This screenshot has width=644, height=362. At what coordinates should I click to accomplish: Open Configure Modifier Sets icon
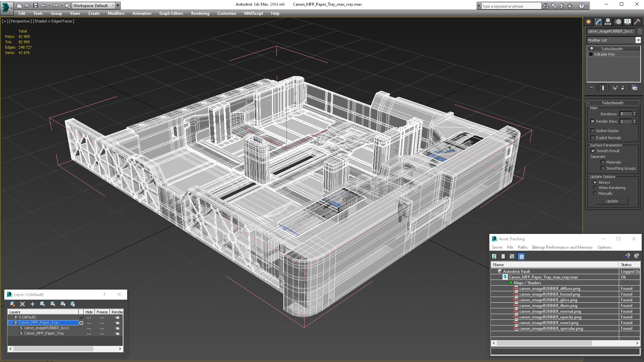coord(635,88)
